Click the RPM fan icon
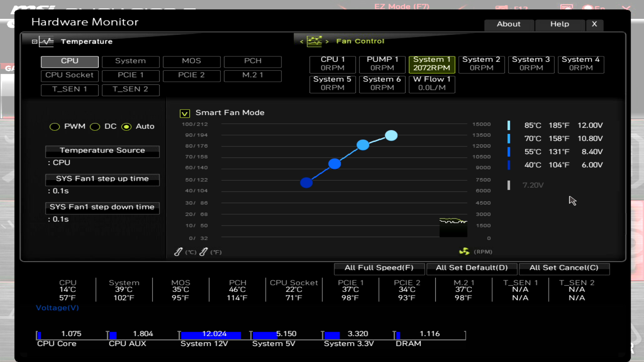 [464, 251]
